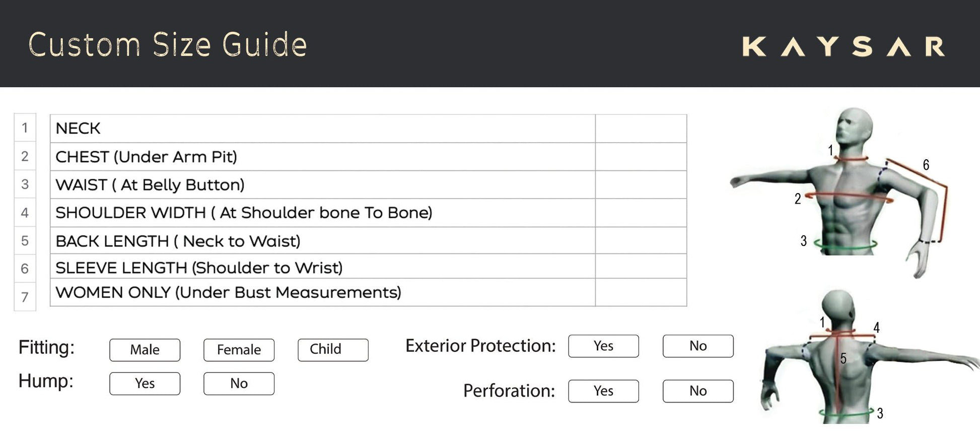This screenshot has width=980, height=445.
Task: Pick No for Perforation
Action: point(698,391)
